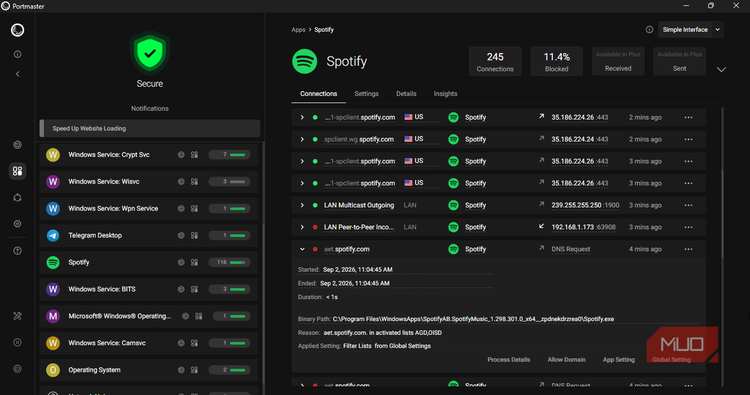Viewport: 750px width, 395px height.
Task: Click the green Secure shield icon
Action: click(x=150, y=53)
